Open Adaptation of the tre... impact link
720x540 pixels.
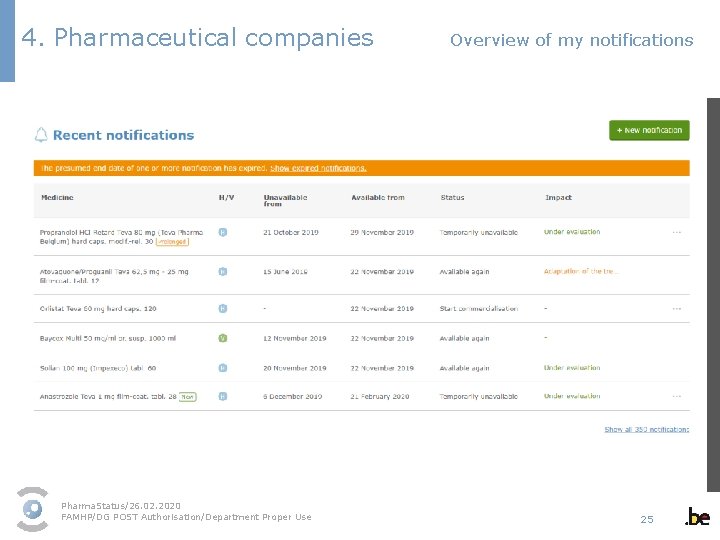[581, 271]
